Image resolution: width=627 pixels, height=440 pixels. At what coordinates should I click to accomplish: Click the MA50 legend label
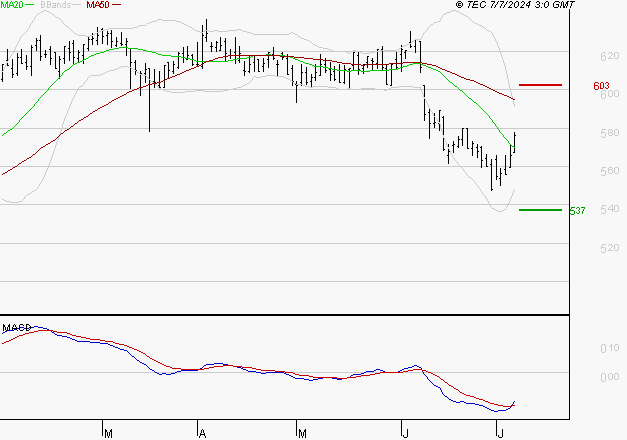click(98, 4)
